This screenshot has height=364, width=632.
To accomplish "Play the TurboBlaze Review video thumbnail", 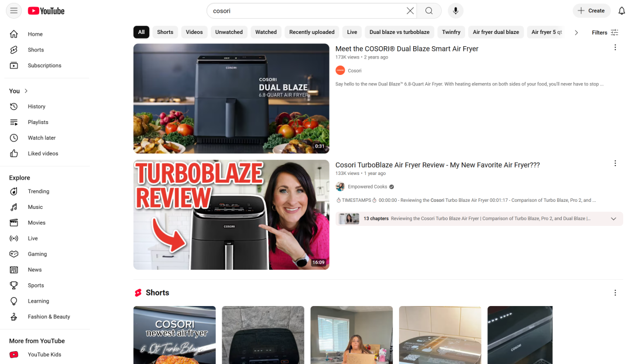I will [x=231, y=215].
